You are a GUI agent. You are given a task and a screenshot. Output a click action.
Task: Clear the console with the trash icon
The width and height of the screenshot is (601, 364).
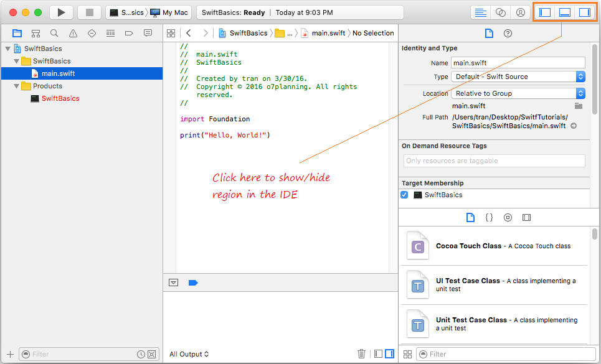(x=361, y=353)
